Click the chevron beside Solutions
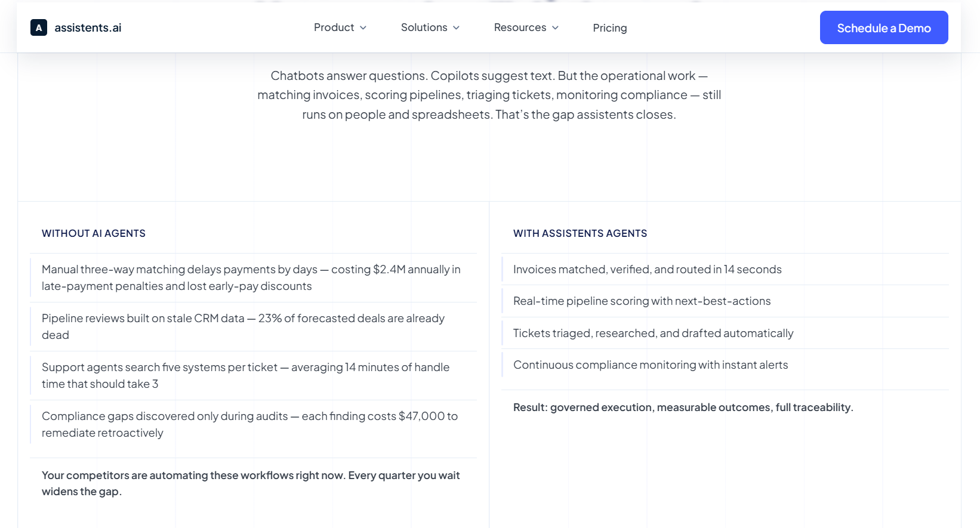This screenshot has height=528, width=980. click(x=456, y=28)
